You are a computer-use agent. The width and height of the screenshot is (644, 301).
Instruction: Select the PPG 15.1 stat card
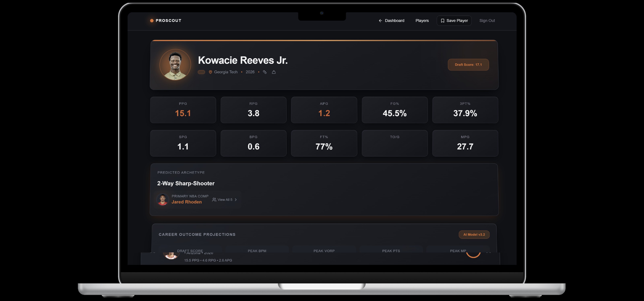[x=183, y=110]
